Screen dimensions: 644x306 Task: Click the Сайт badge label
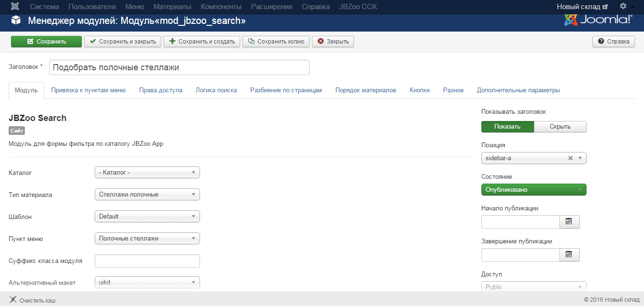click(x=17, y=131)
